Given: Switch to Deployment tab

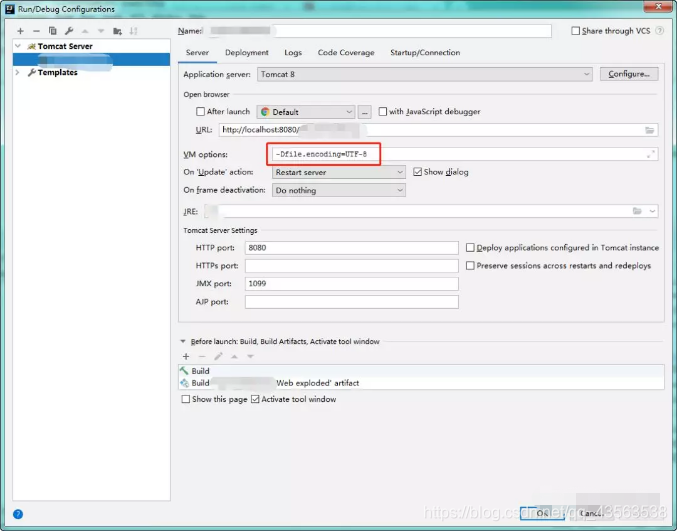Looking at the screenshot, I should (247, 53).
